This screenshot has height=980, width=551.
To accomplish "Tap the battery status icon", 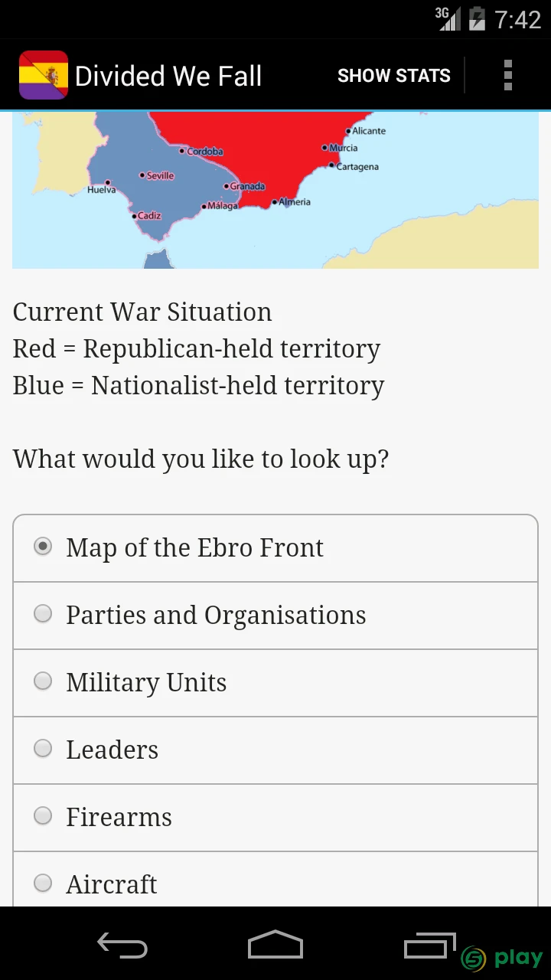I will 477,18.
